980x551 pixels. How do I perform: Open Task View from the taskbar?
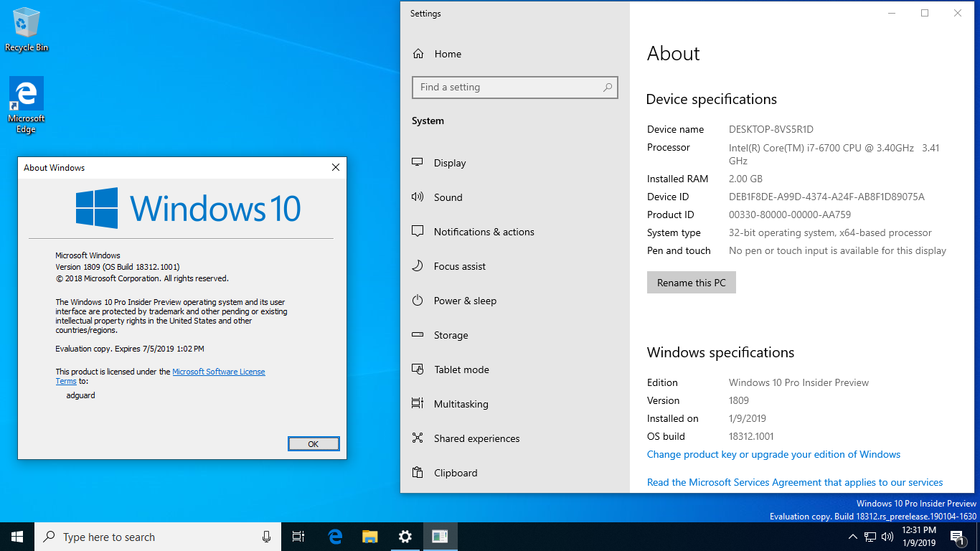298,537
